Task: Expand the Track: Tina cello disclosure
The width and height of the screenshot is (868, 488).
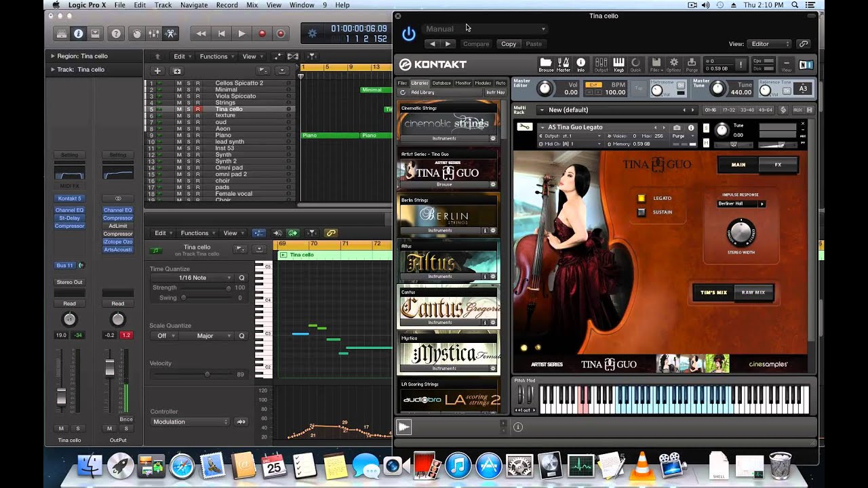Action: (53, 70)
